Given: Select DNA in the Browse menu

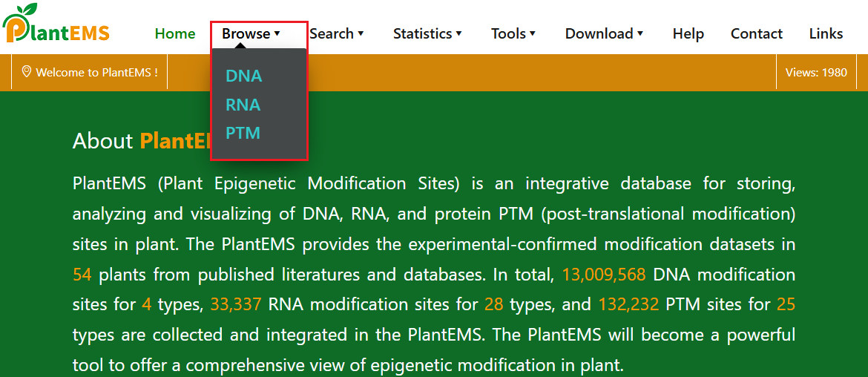Looking at the screenshot, I should [243, 76].
